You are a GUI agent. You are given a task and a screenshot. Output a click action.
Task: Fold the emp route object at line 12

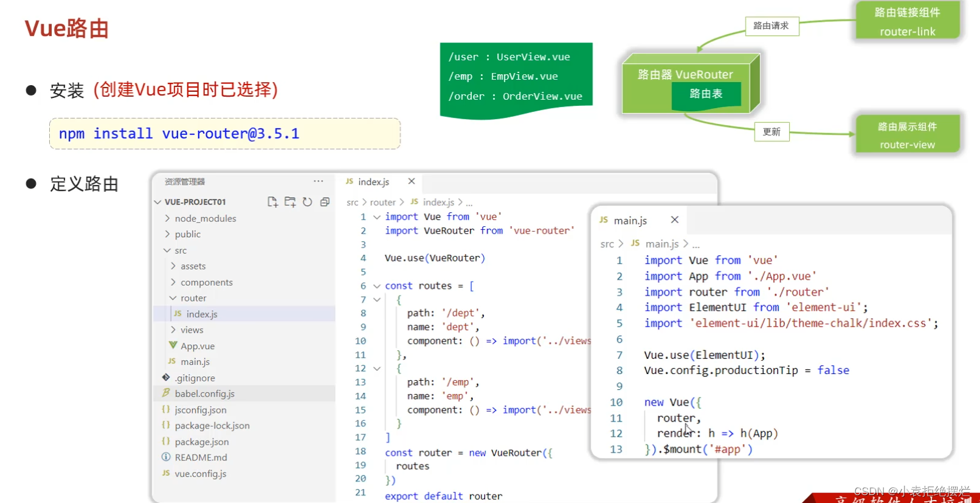377,369
